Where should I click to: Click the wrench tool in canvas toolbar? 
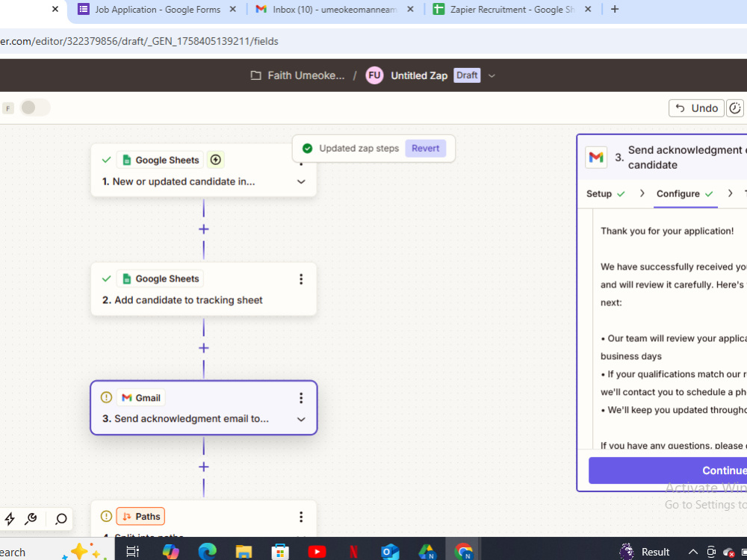pos(31,519)
